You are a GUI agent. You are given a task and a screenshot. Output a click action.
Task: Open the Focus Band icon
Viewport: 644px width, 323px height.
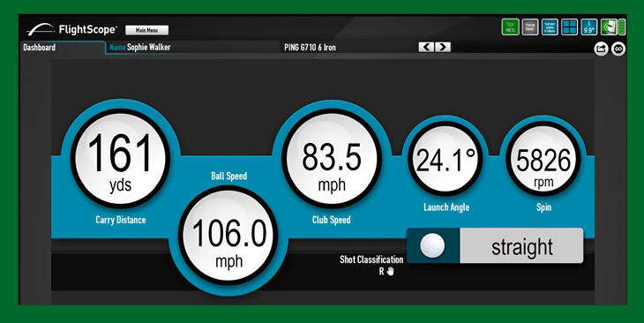(x=530, y=27)
